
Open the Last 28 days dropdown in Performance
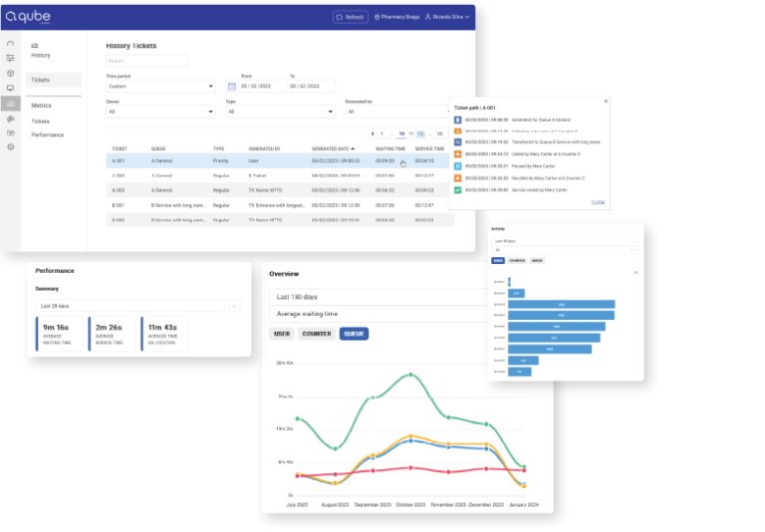point(136,306)
